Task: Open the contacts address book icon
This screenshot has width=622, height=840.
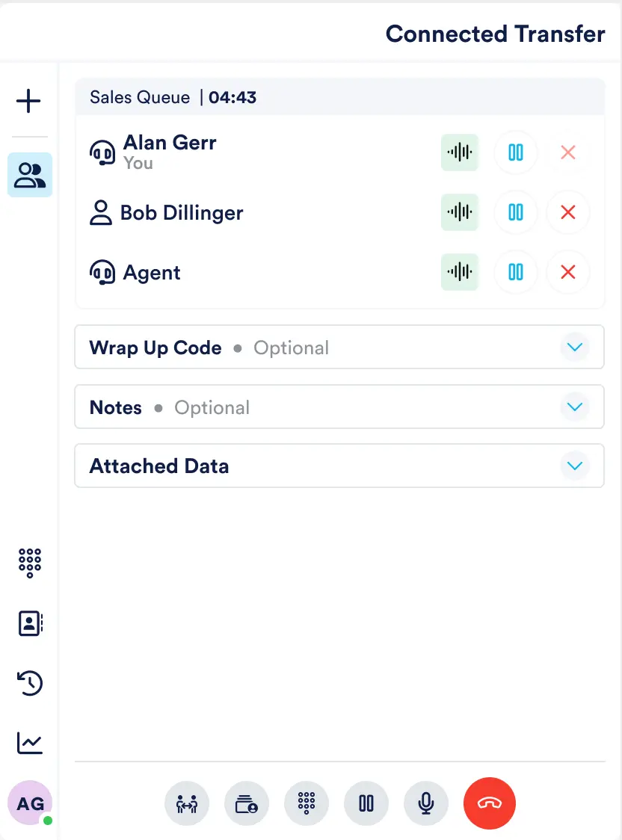Action: (x=29, y=623)
